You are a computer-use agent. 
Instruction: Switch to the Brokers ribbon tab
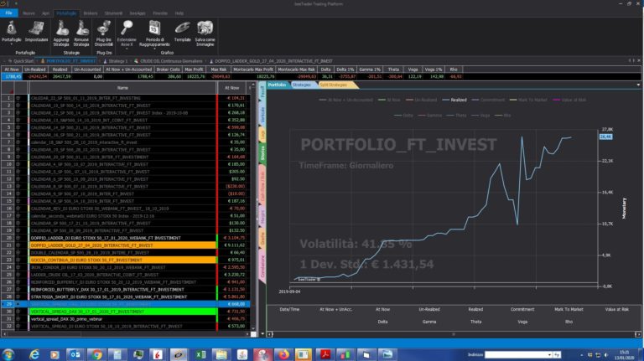coord(91,13)
